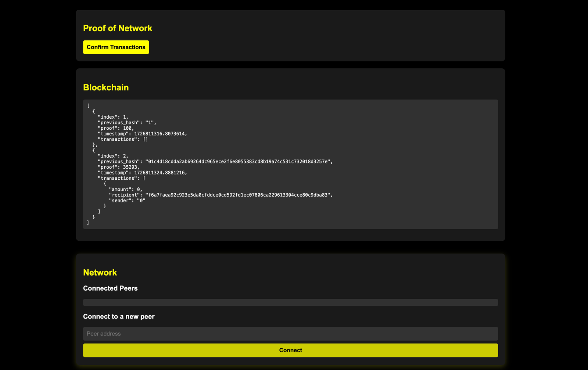Click the Network heading
588x370 pixels.
click(x=100, y=272)
